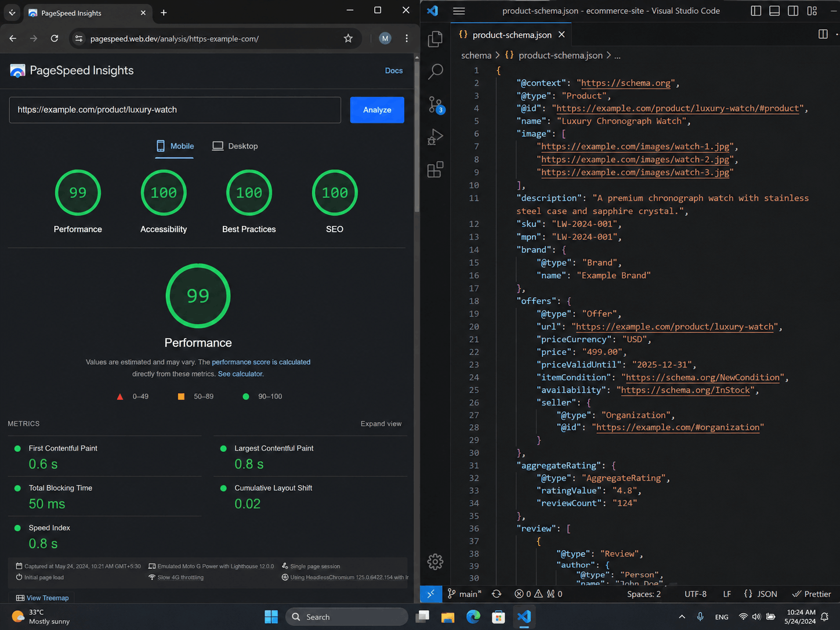This screenshot has height=630, width=840.
Task: Change indentation via Spaces: 2
Action: click(644, 593)
